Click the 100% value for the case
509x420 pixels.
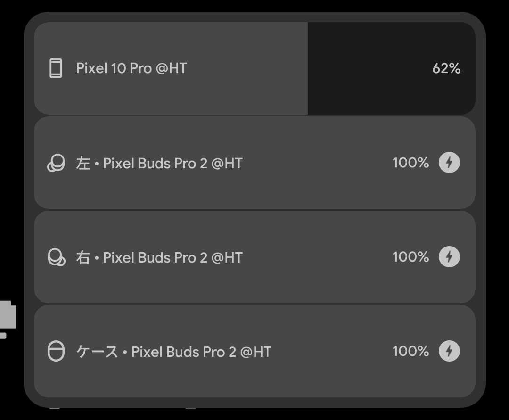(x=410, y=351)
